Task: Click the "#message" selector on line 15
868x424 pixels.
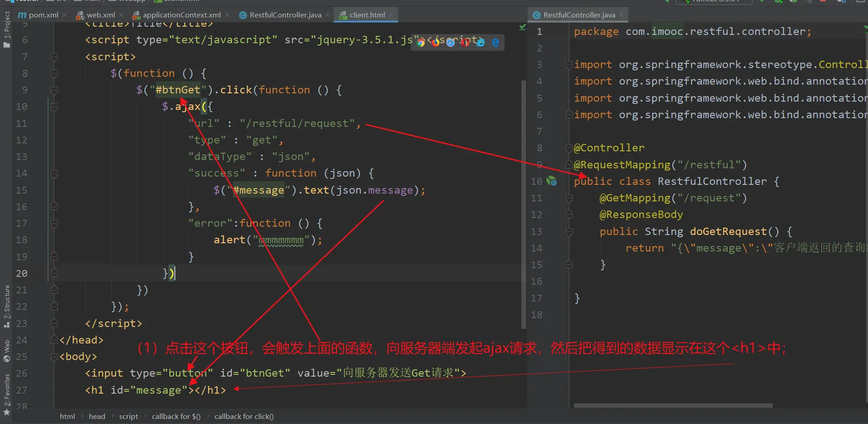Action: [x=259, y=190]
